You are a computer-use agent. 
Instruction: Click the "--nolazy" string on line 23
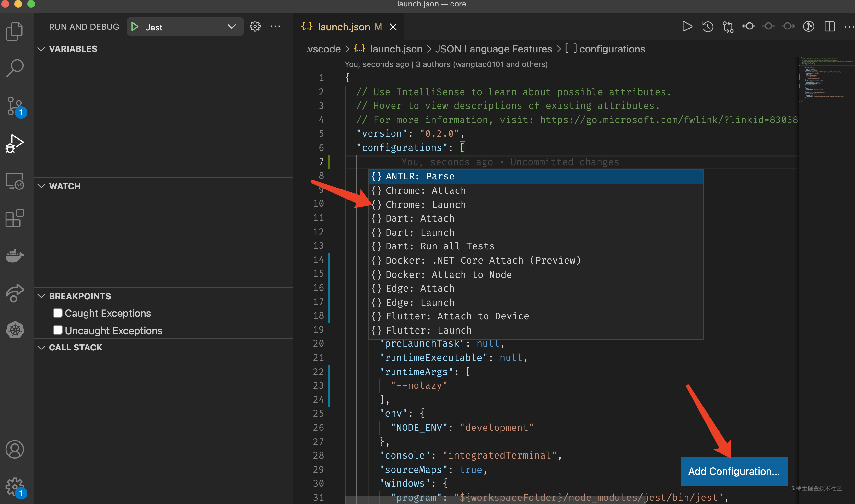click(x=419, y=385)
